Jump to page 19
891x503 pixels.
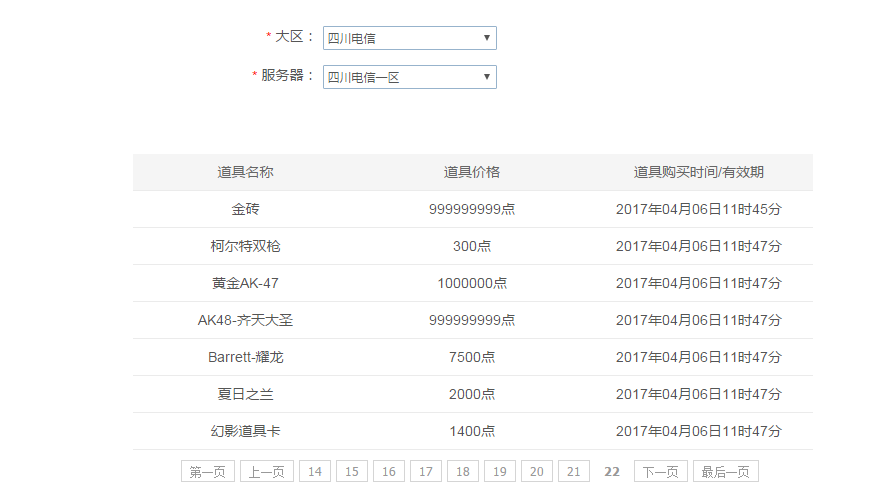tap(499, 471)
